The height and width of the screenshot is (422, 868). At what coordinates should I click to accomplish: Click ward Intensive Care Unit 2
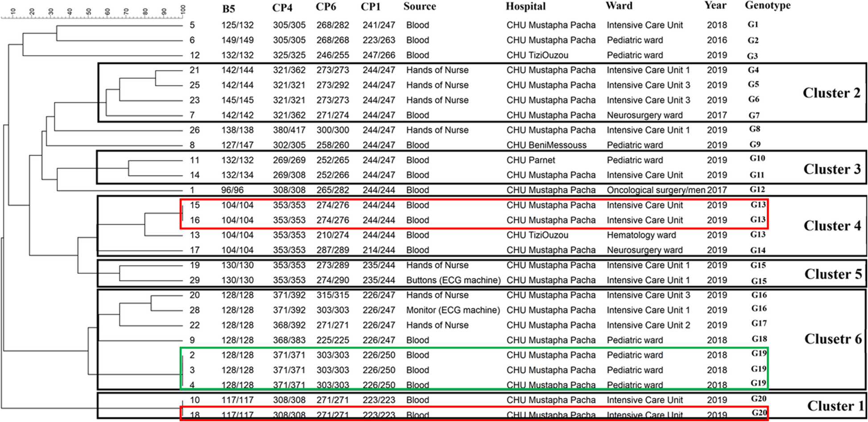[648, 325]
